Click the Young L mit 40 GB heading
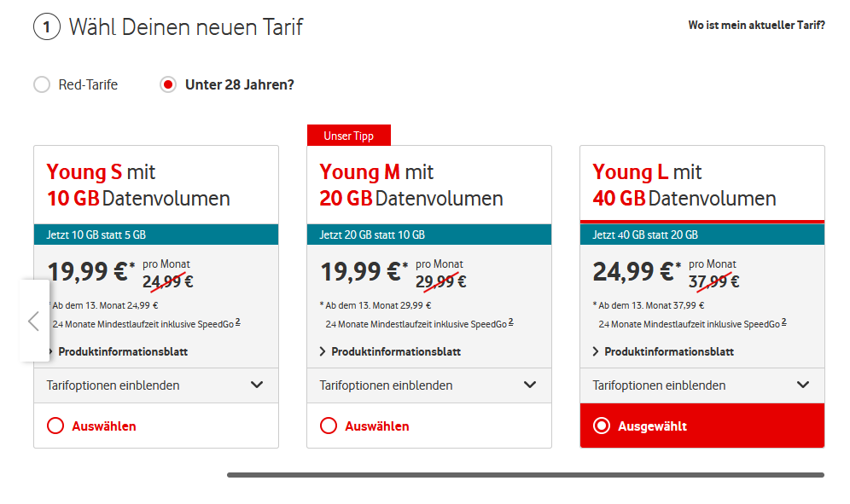850x504 pixels. tap(684, 185)
